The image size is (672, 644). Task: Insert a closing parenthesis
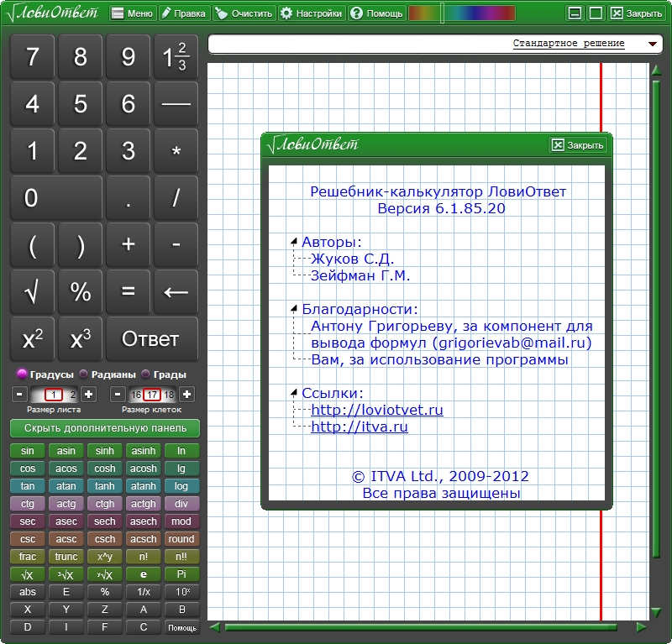(80, 244)
